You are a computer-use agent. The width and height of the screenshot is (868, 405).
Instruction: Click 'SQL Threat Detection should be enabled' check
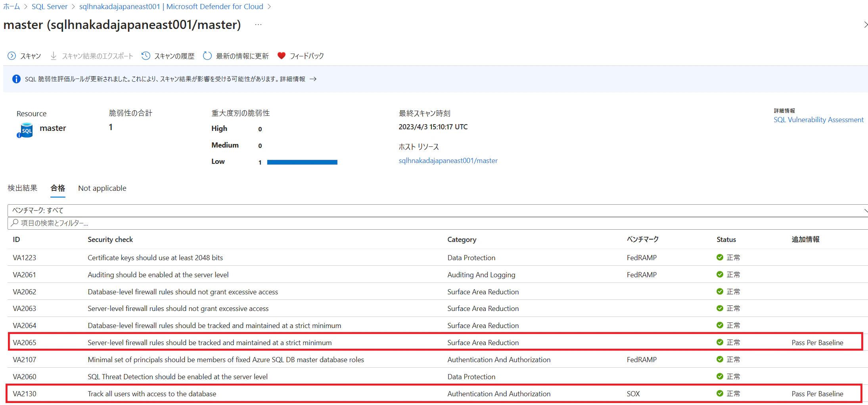pyautogui.click(x=178, y=377)
